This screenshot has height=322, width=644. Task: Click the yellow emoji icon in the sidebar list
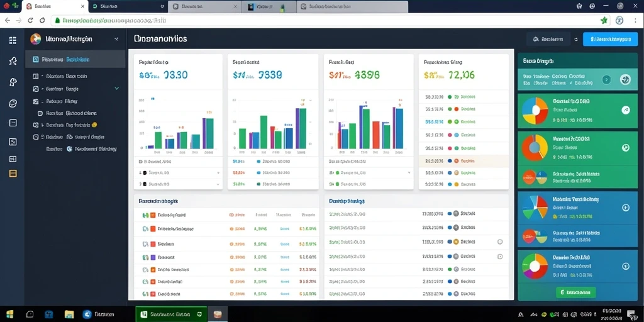[94, 125]
